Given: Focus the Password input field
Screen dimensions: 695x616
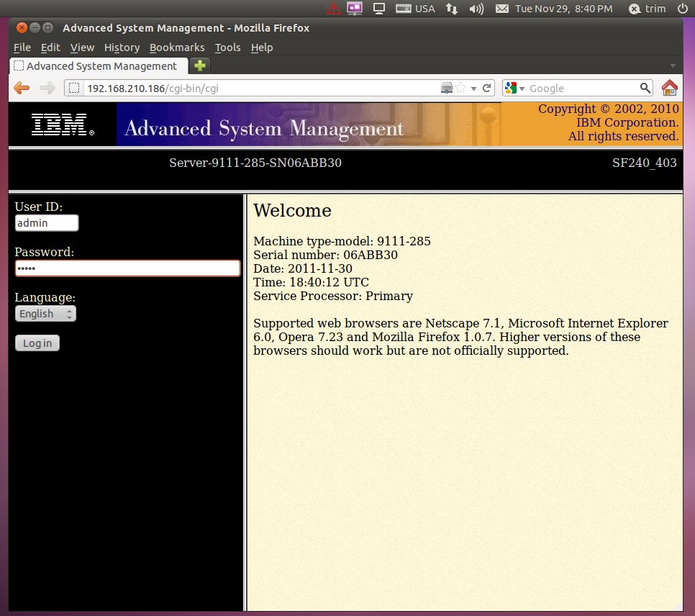Looking at the screenshot, I should [x=127, y=268].
